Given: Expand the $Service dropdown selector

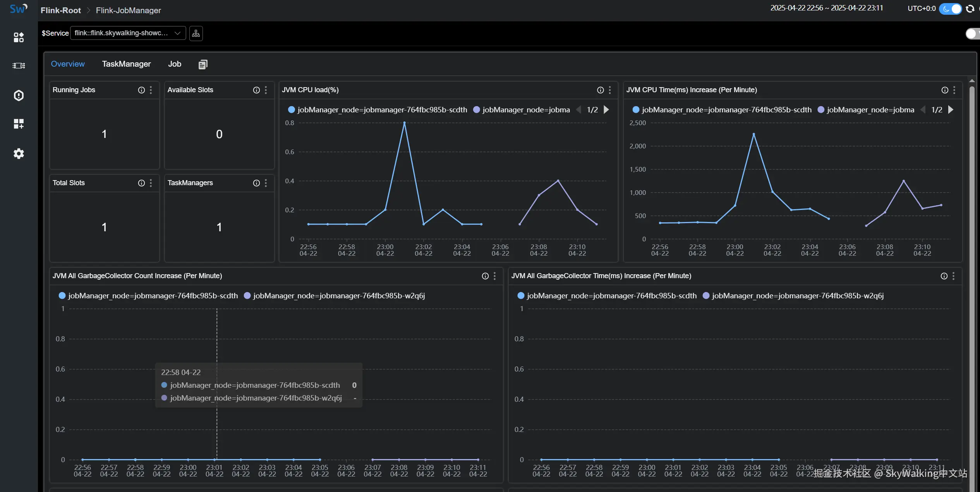Looking at the screenshot, I should (x=128, y=33).
